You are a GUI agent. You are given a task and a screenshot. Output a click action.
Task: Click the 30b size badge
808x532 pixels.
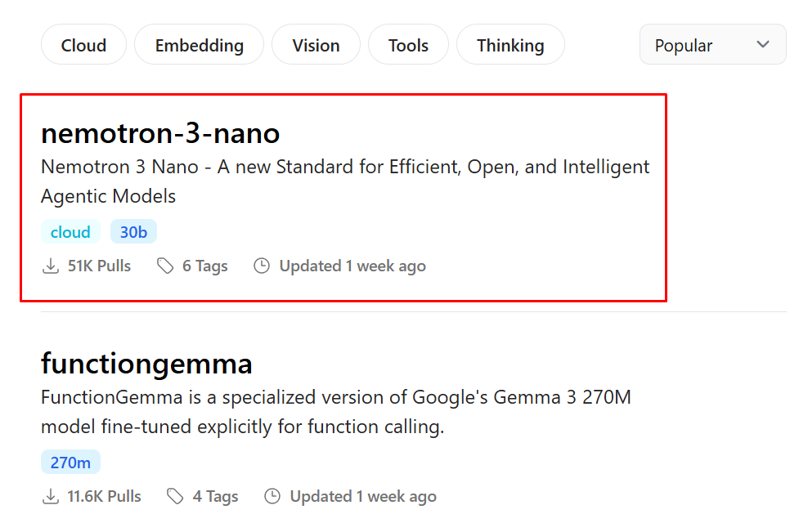(x=133, y=232)
